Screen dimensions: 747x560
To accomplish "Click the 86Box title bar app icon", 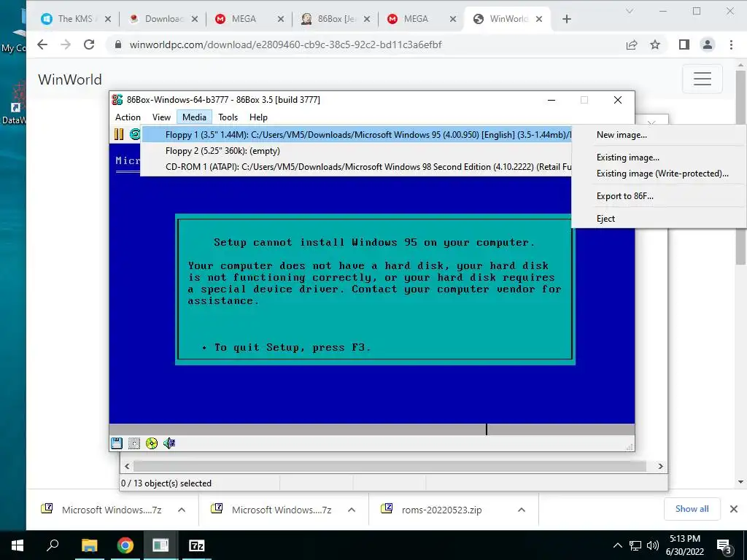I will (117, 99).
